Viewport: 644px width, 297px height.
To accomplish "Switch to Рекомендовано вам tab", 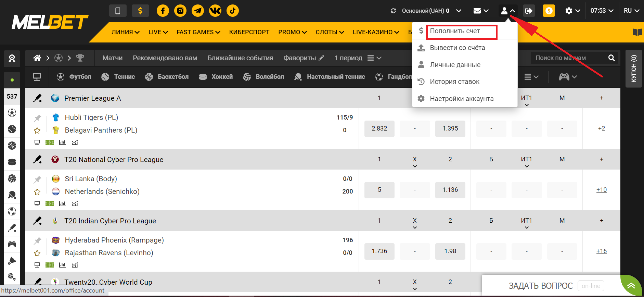I will click(165, 58).
